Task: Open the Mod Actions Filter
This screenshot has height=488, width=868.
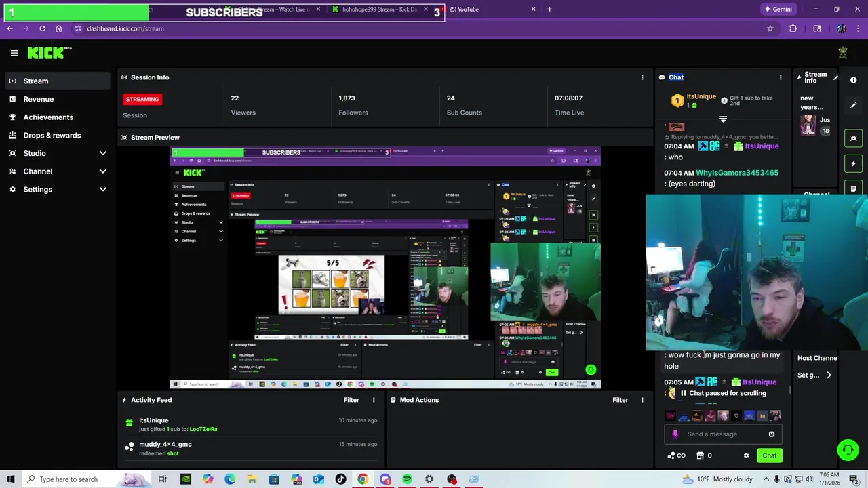Action: click(620, 400)
